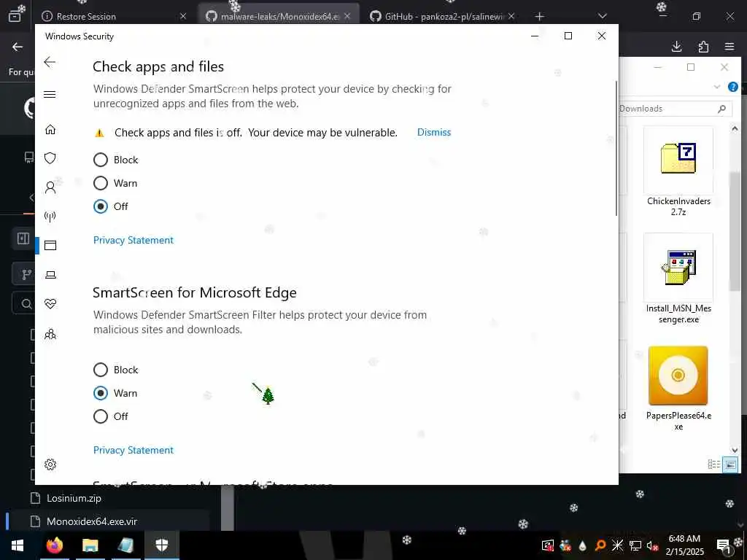This screenshot has height=560, width=747.
Task: Switch to the malware-leaks/Monoxidex64 tab
Action: [x=279, y=16]
